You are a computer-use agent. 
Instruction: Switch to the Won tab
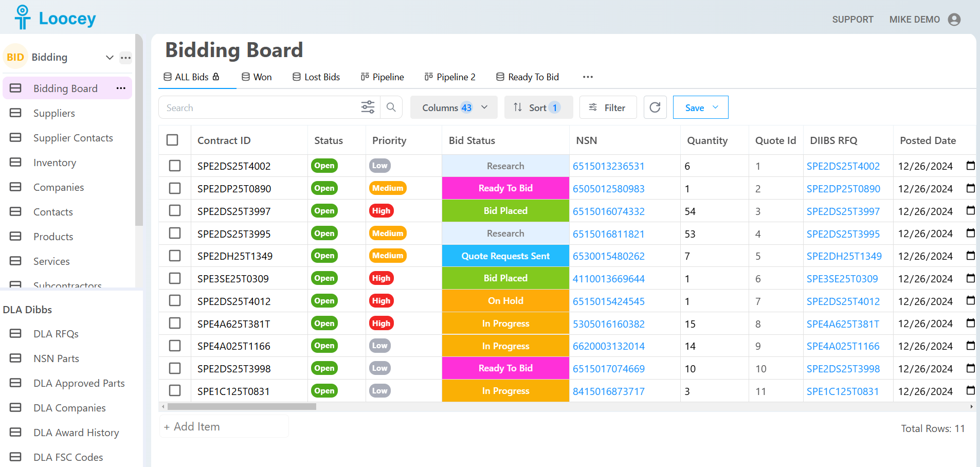coord(257,77)
